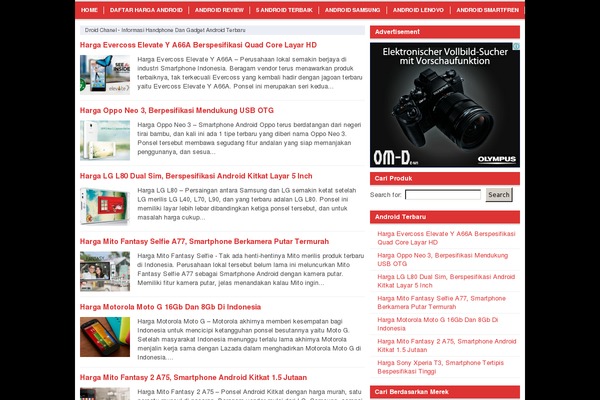
Task: View Oppo Neo 3 article thumbnail
Action: tap(105, 140)
